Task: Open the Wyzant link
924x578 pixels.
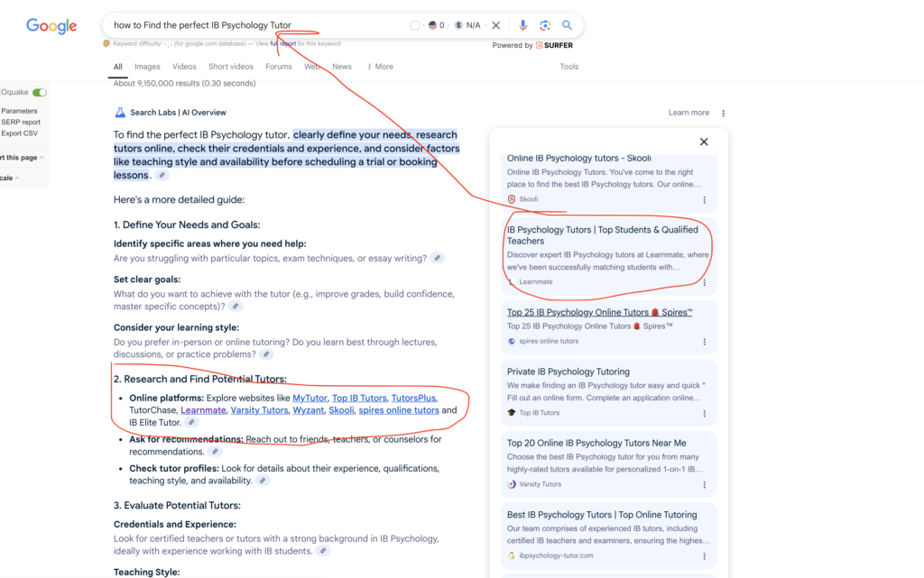Action: click(309, 410)
